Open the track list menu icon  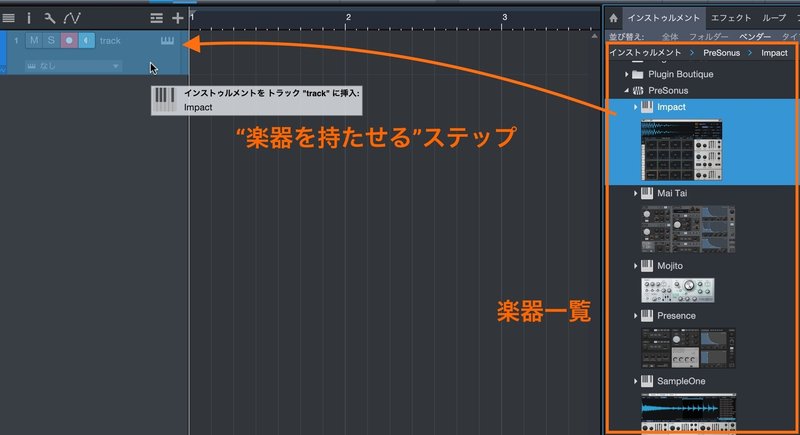tap(9, 18)
